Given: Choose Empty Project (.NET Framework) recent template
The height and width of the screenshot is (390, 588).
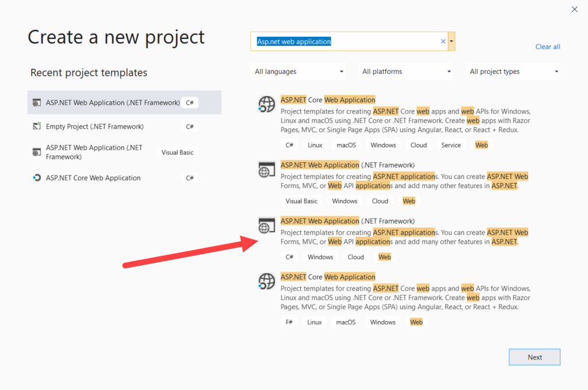Looking at the screenshot, I should click(95, 126).
